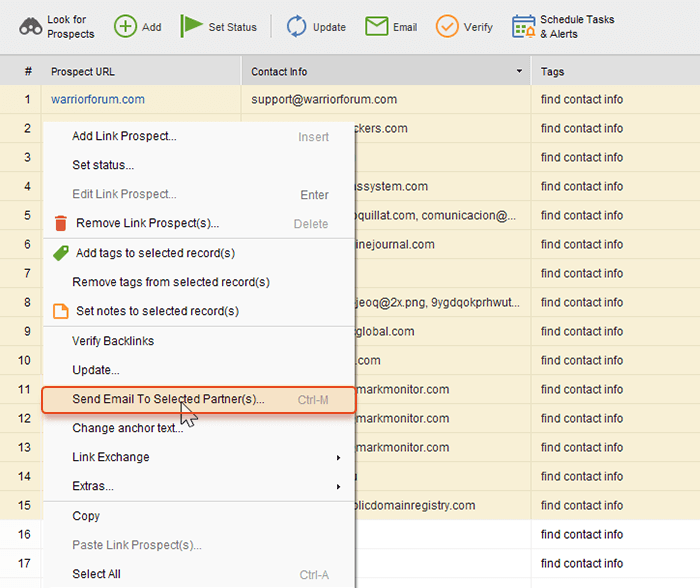This screenshot has height=588, width=700.
Task: Click the red trash icon beside Remove Link Prospect(s)
Action: (x=61, y=223)
